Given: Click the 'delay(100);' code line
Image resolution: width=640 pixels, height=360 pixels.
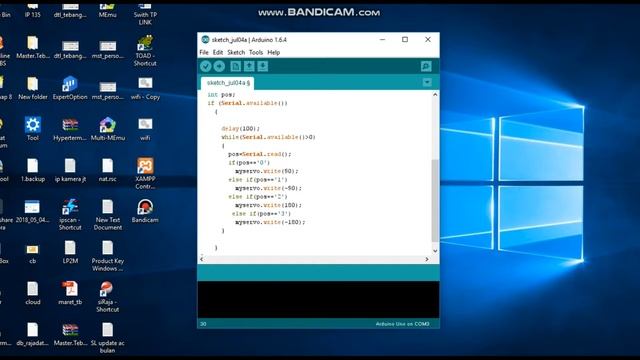Looking at the screenshot, I should coord(241,129).
